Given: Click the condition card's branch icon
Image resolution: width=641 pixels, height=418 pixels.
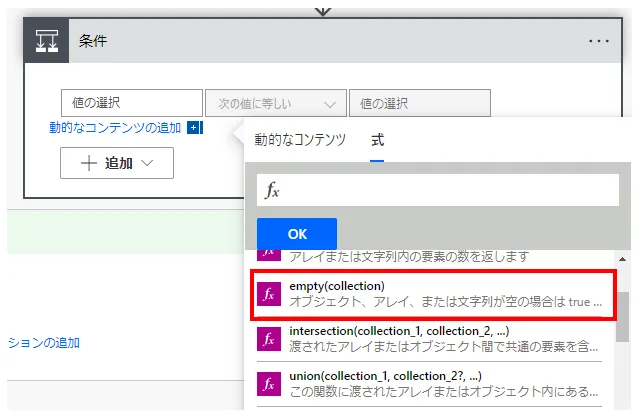Looking at the screenshot, I should click(x=46, y=41).
